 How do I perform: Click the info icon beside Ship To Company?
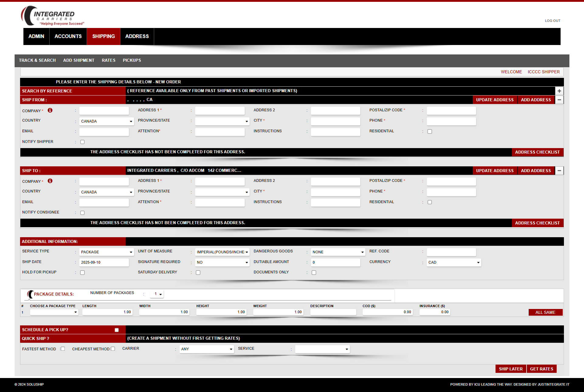point(50,181)
